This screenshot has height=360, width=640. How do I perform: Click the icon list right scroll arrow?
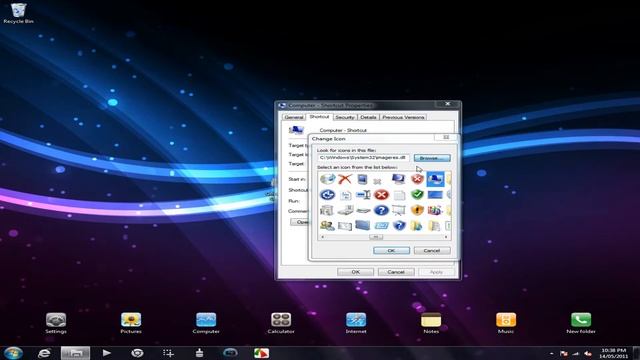446,237
